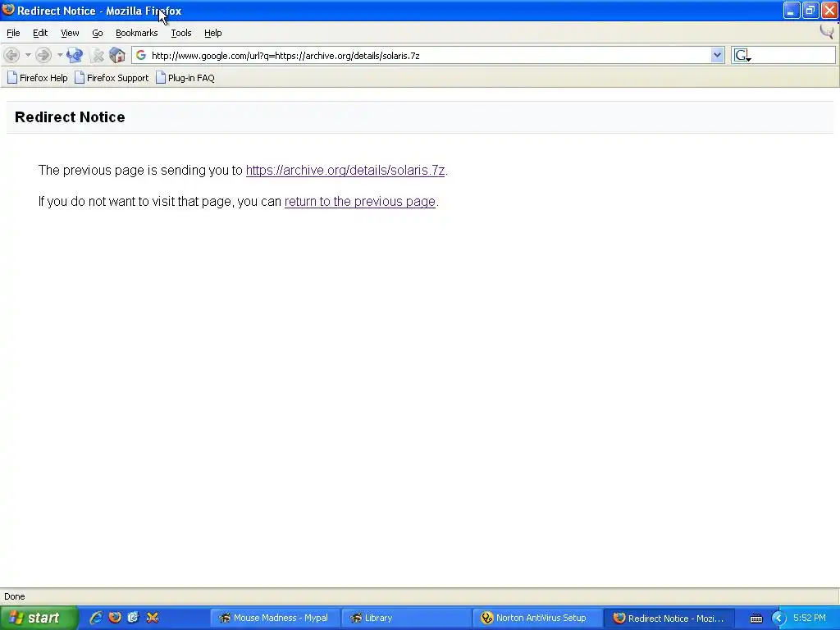Open the File menu
Image resolution: width=840 pixels, height=630 pixels.
pyautogui.click(x=13, y=33)
